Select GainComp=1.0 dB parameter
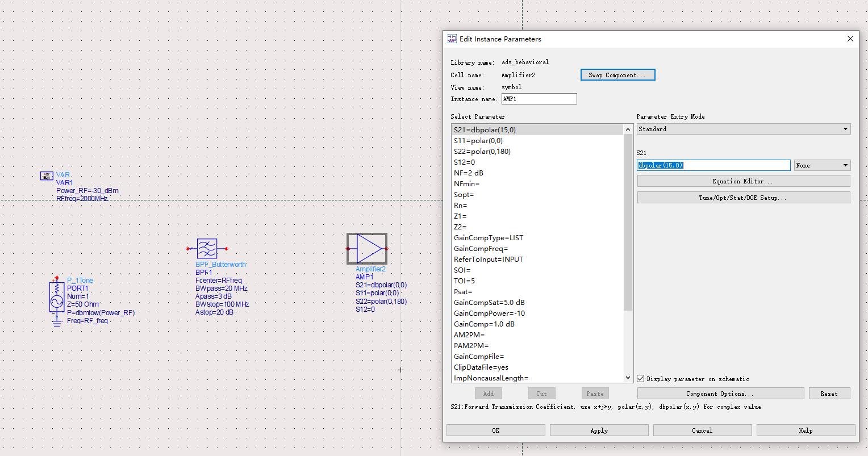868x456 pixels. pyautogui.click(x=537, y=324)
